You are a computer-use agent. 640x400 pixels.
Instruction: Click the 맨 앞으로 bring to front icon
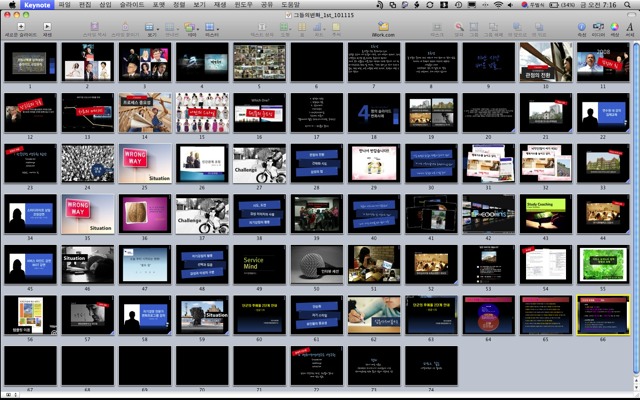tap(517, 27)
